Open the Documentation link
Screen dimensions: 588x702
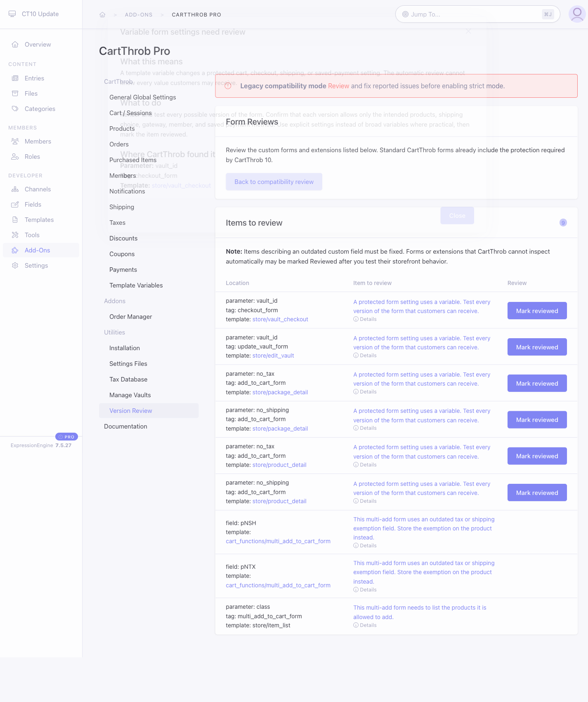[x=125, y=426]
